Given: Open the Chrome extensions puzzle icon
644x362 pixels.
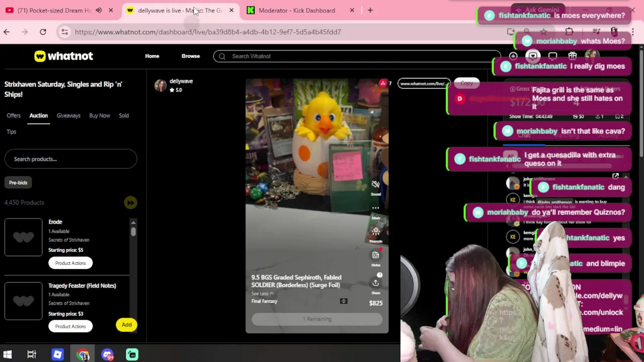Looking at the screenshot, I should [569, 32].
